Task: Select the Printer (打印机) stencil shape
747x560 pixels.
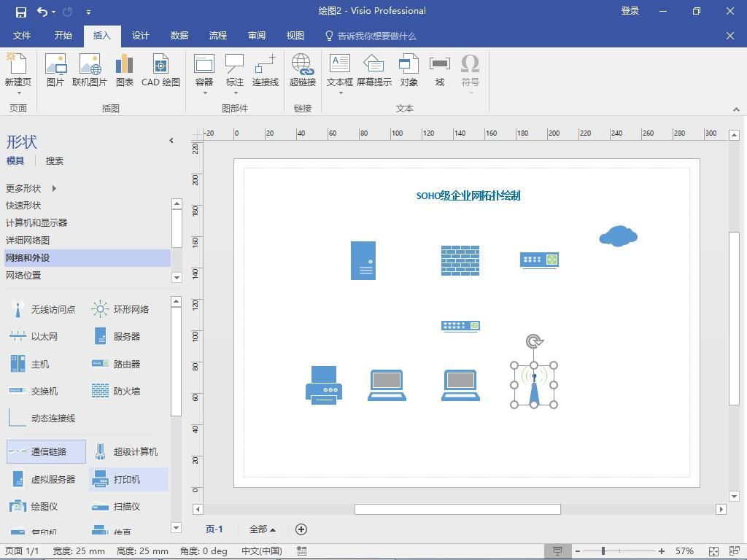Action: (x=128, y=479)
